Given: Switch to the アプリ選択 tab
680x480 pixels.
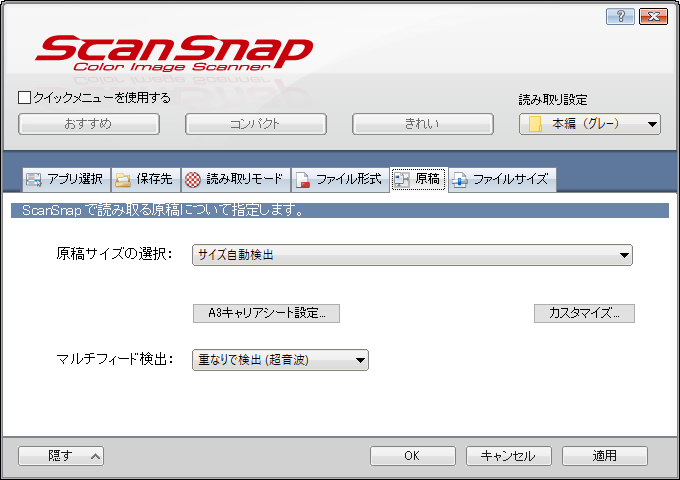Looking at the screenshot, I should click(66, 180).
